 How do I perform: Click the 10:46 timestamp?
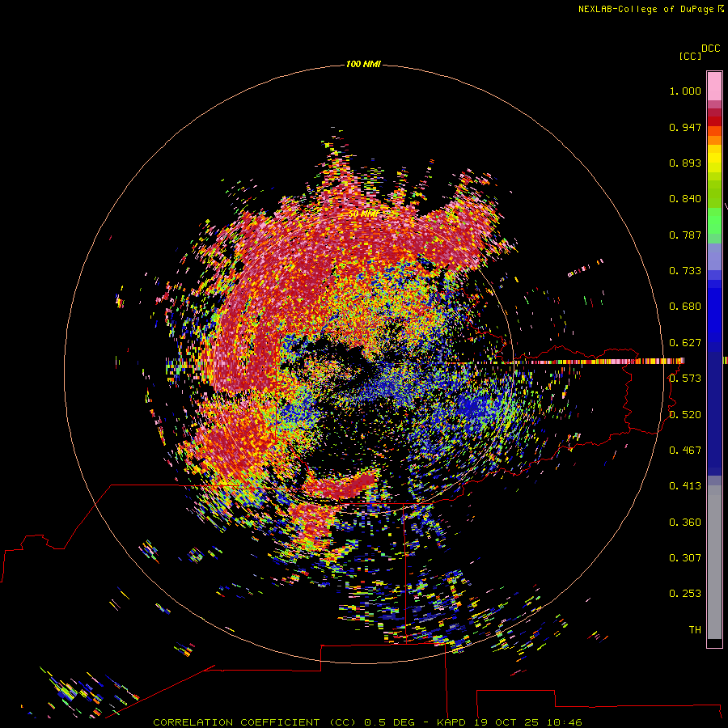(x=564, y=722)
